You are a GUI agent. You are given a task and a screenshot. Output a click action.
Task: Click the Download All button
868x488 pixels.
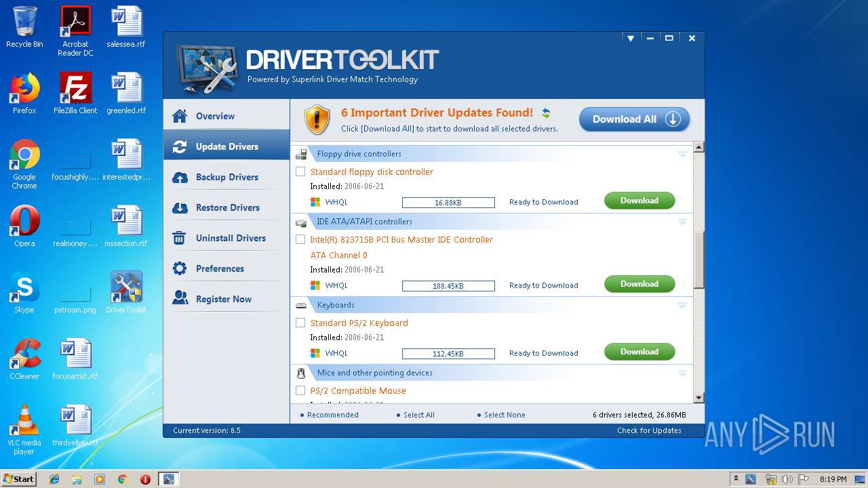pyautogui.click(x=634, y=119)
